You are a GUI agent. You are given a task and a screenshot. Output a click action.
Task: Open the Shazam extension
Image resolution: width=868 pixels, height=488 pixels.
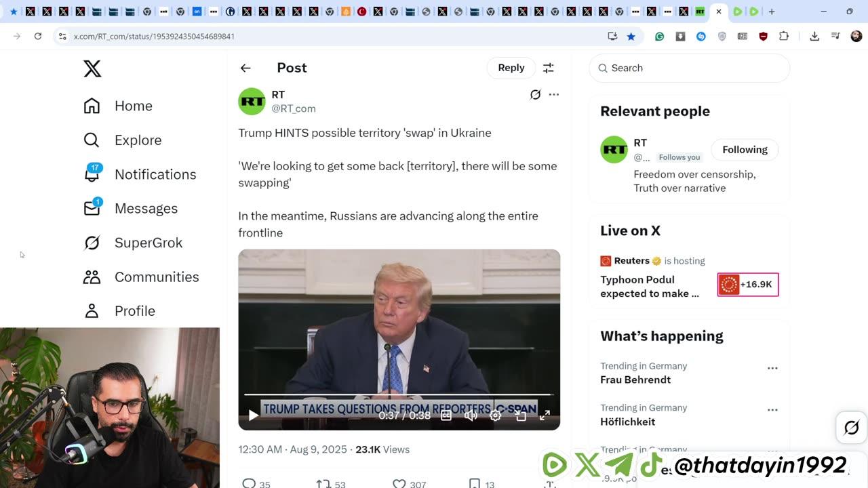click(701, 37)
